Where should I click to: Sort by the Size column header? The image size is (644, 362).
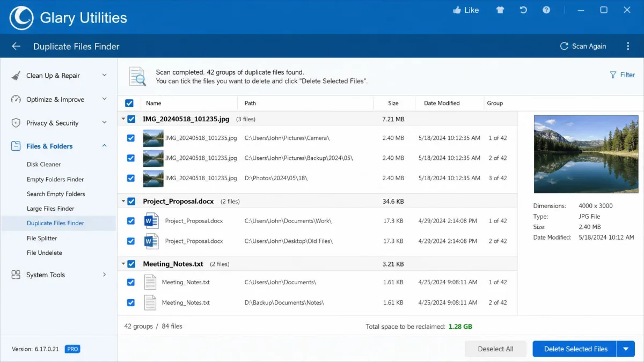click(393, 103)
